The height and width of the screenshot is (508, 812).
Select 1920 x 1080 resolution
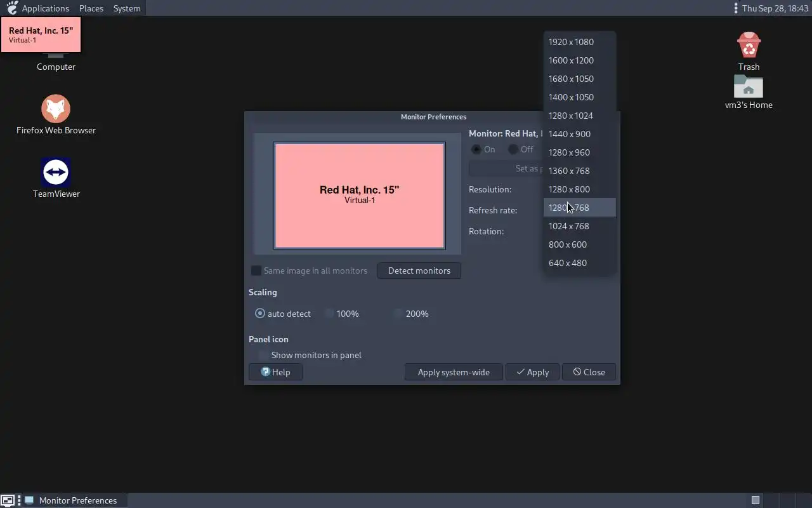[579, 42]
